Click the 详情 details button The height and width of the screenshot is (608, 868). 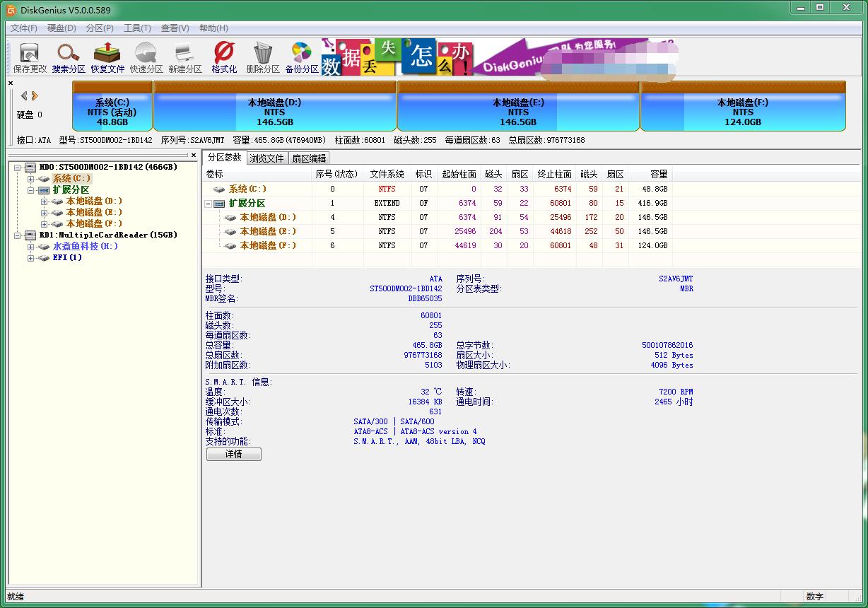233,455
